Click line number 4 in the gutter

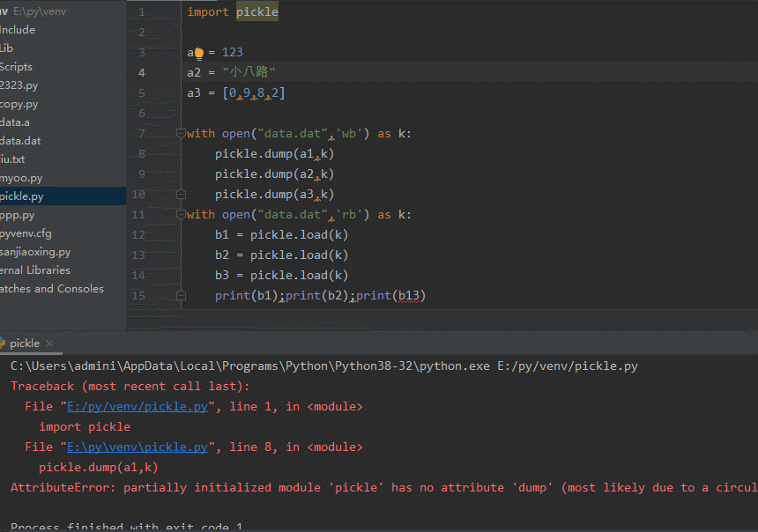[142, 72]
